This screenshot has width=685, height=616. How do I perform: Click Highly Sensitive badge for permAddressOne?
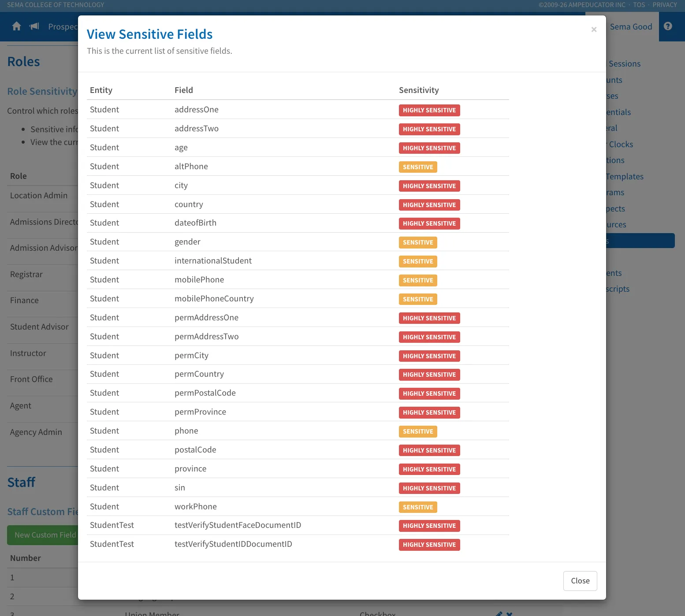tap(429, 318)
